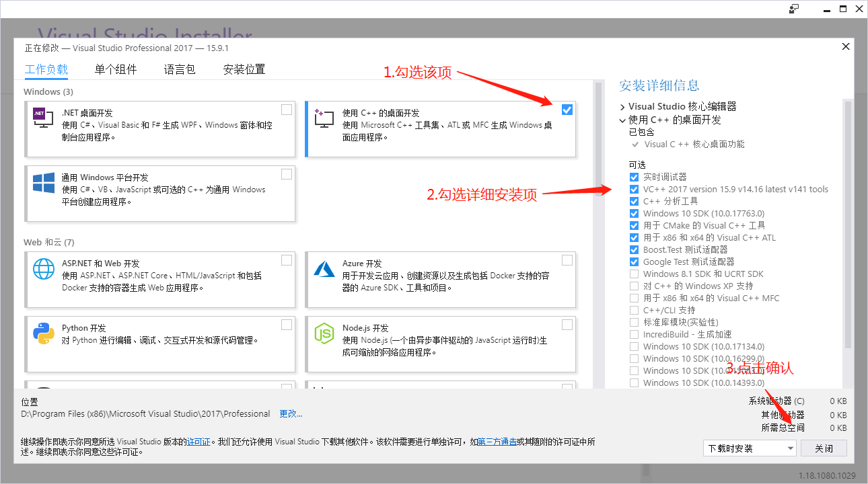Click the 关闭 button
868x484 pixels.
(824, 448)
